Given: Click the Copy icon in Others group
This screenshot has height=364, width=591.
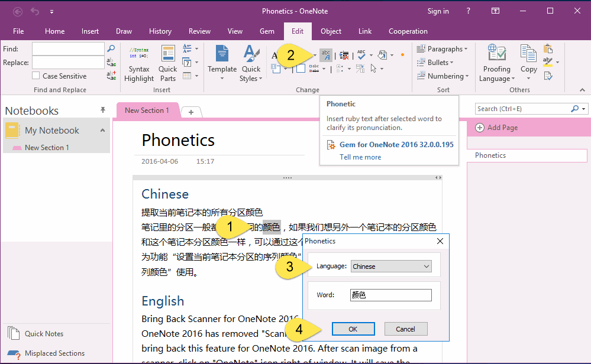Looking at the screenshot, I should (528, 59).
